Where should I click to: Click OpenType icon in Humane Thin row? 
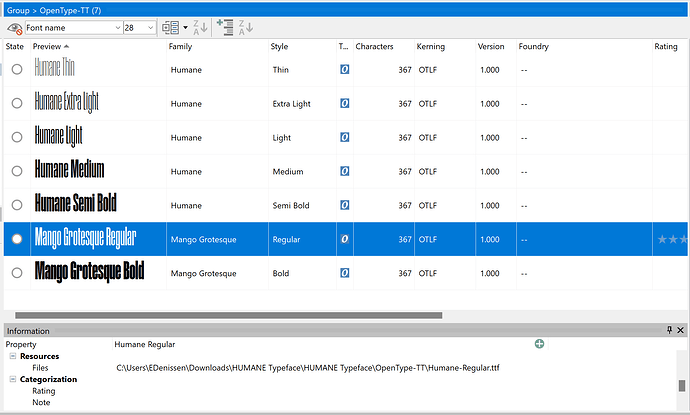point(345,70)
